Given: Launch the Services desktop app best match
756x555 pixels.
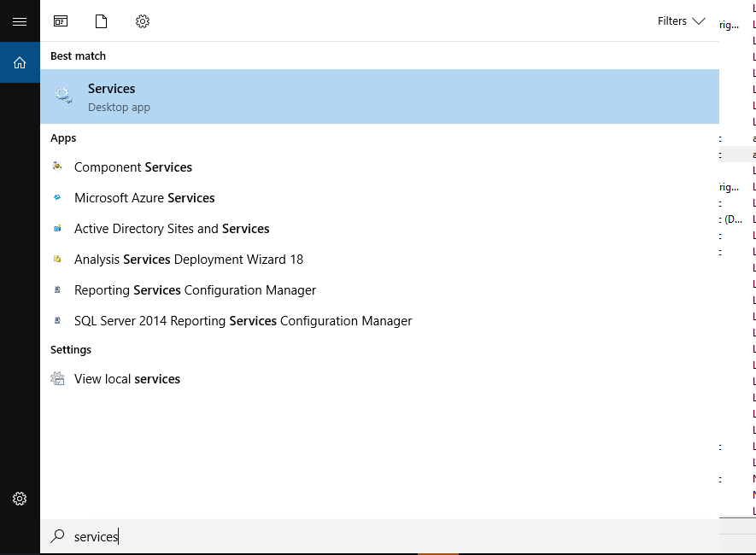Looking at the screenshot, I should point(380,96).
